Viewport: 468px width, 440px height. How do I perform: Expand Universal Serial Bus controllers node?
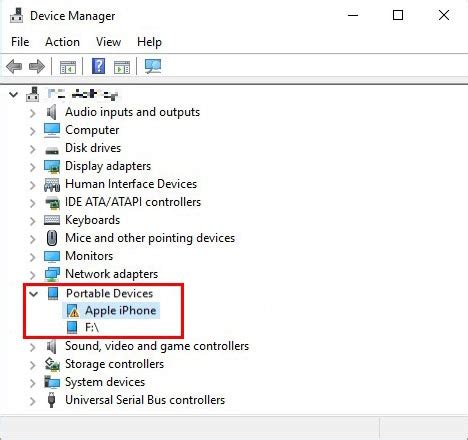click(x=32, y=401)
